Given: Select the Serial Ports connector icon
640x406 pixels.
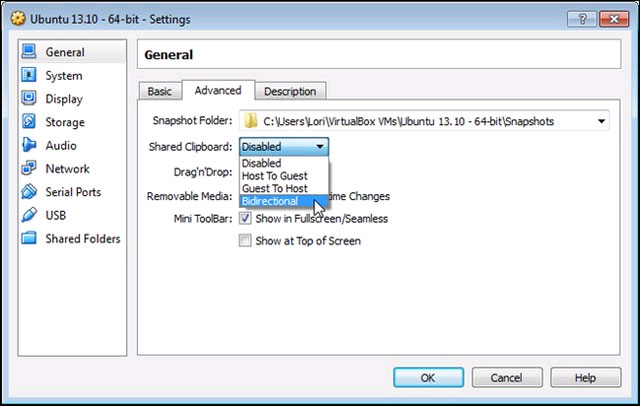Looking at the screenshot, I should tap(28, 192).
